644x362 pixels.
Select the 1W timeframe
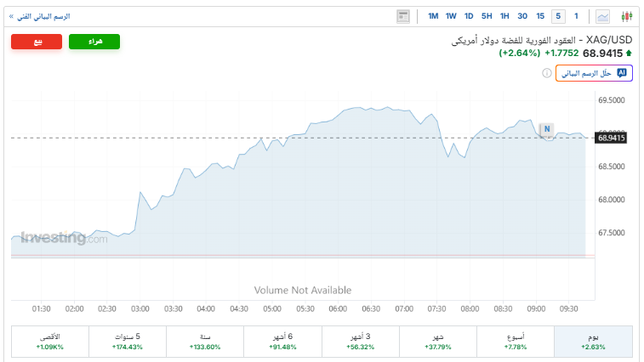[451, 16]
